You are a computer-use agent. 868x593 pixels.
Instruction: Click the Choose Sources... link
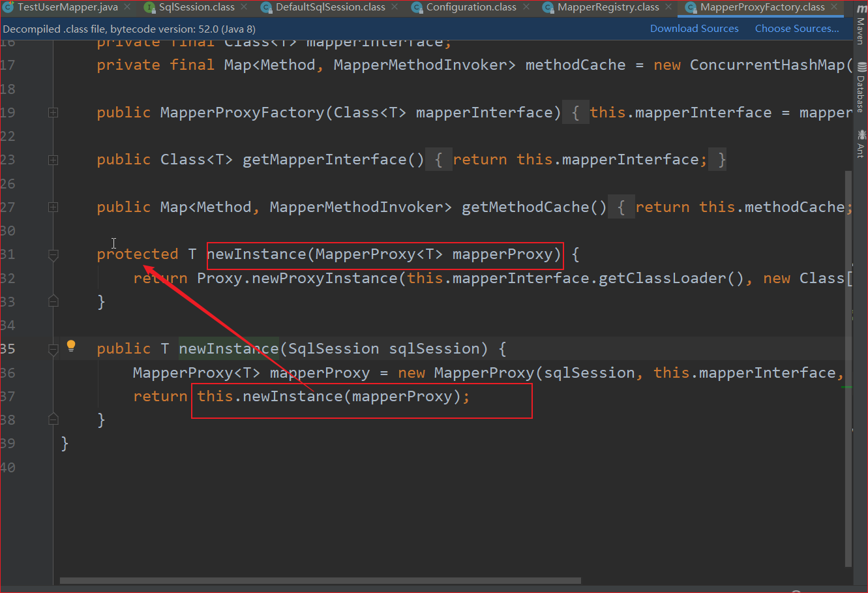click(x=797, y=29)
